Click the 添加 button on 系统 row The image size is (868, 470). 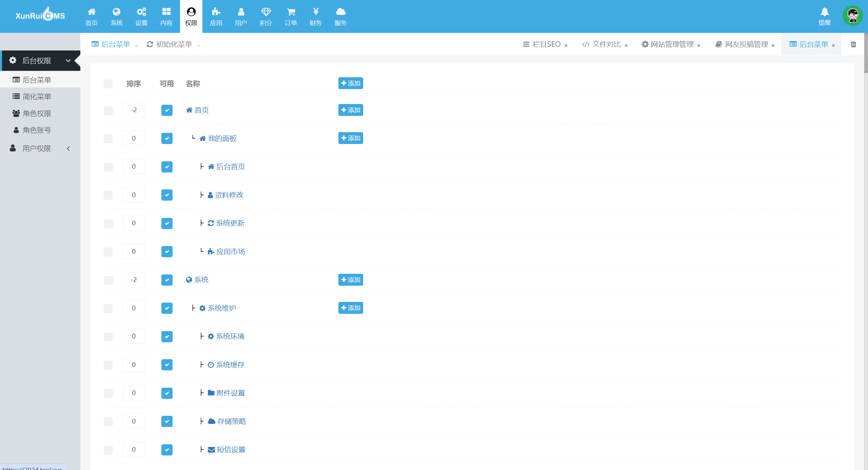[x=351, y=280]
